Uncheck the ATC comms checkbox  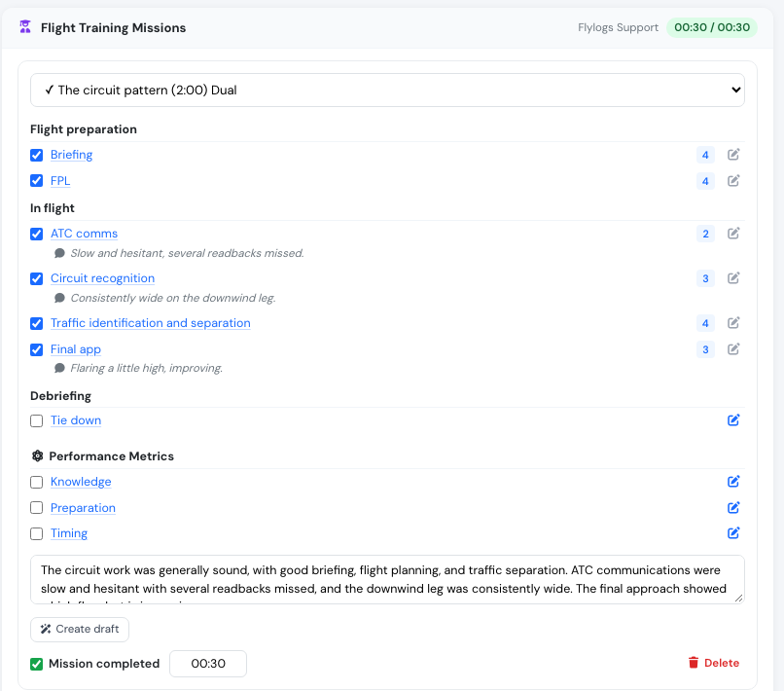[x=37, y=234]
